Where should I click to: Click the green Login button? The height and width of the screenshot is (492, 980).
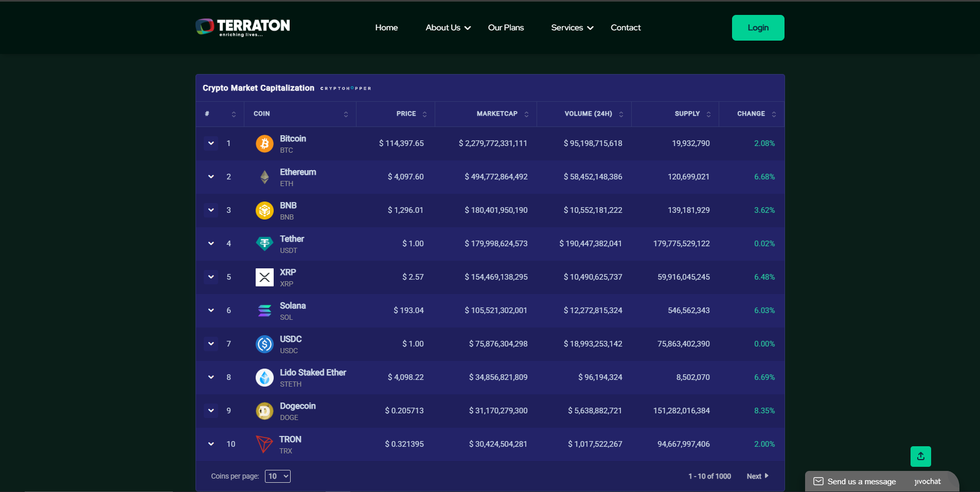(x=758, y=28)
